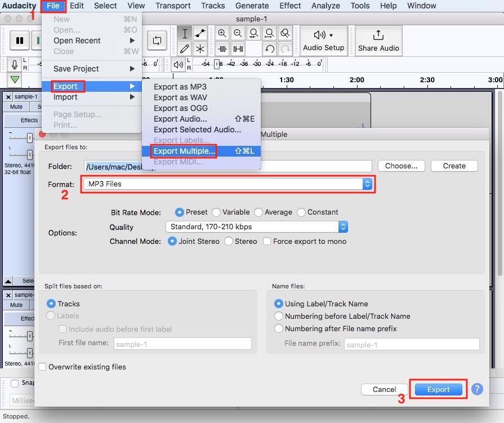
Task: Select Using Label/Track Name option
Action: pos(278,304)
